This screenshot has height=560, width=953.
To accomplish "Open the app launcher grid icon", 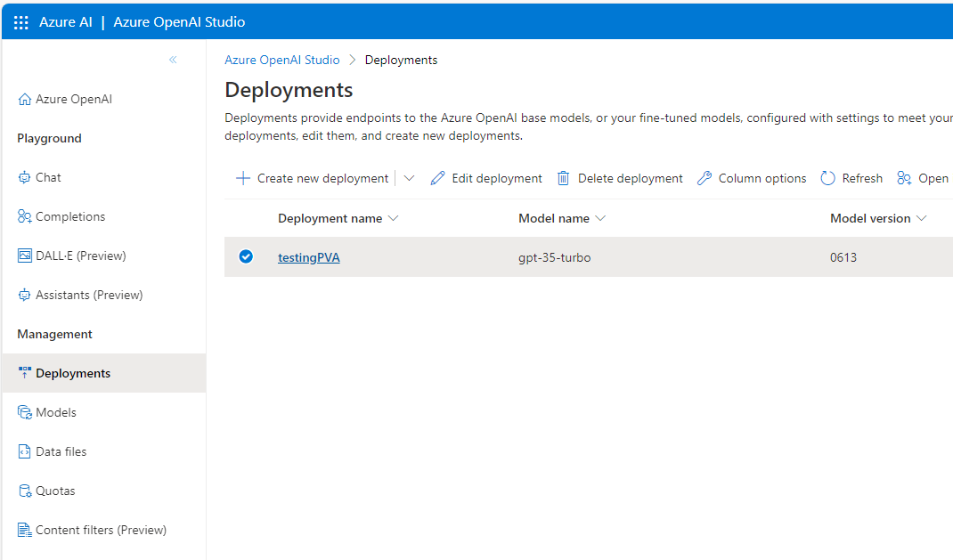I will [21, 22].
